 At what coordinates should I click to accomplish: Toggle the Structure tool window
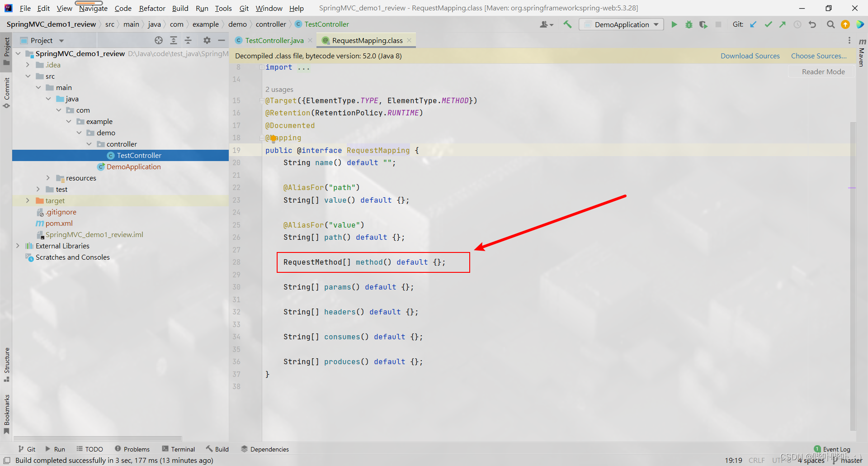6,364
